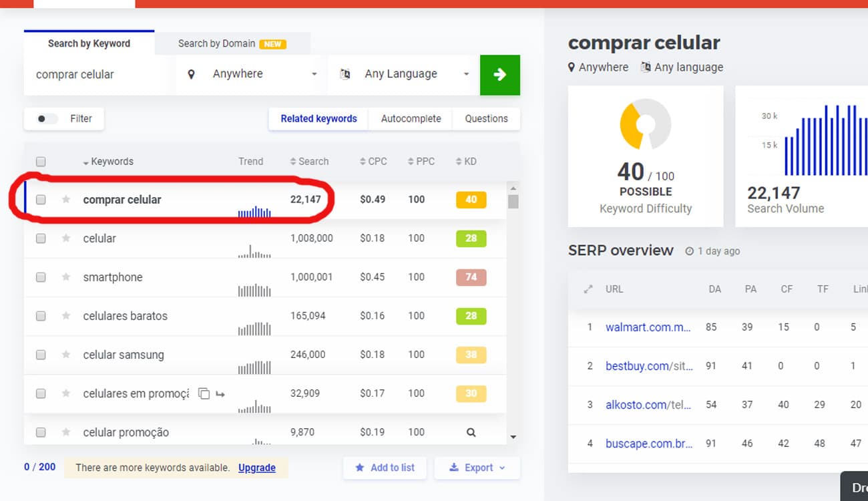Image resolution: width=868 pixels, height=501 pixels.
Task: Click the arrow icon beside 'celulares em promoção'
Action: (x=220, y=394)
